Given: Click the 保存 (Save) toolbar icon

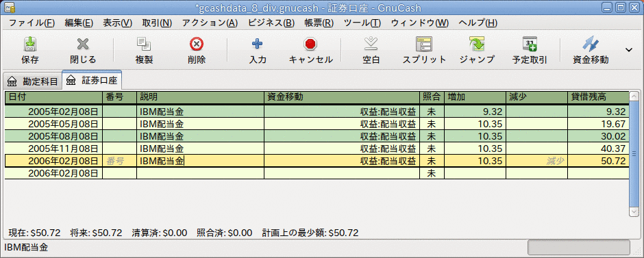Looking at the screenshot, I should click(x=29, y=44).
